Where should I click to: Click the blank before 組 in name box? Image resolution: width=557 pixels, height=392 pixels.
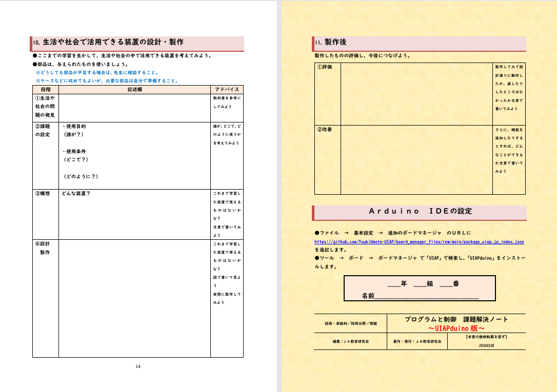pos(420,283)
